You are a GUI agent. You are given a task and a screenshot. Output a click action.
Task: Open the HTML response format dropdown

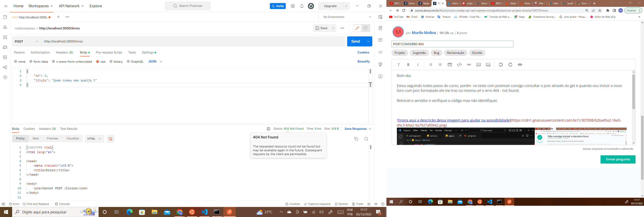coord(94,139)
